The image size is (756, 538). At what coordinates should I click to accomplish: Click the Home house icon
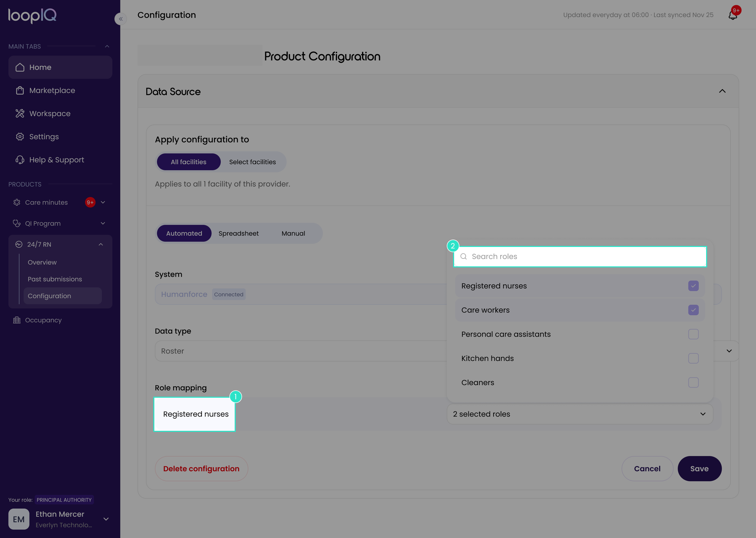[20, 67]
